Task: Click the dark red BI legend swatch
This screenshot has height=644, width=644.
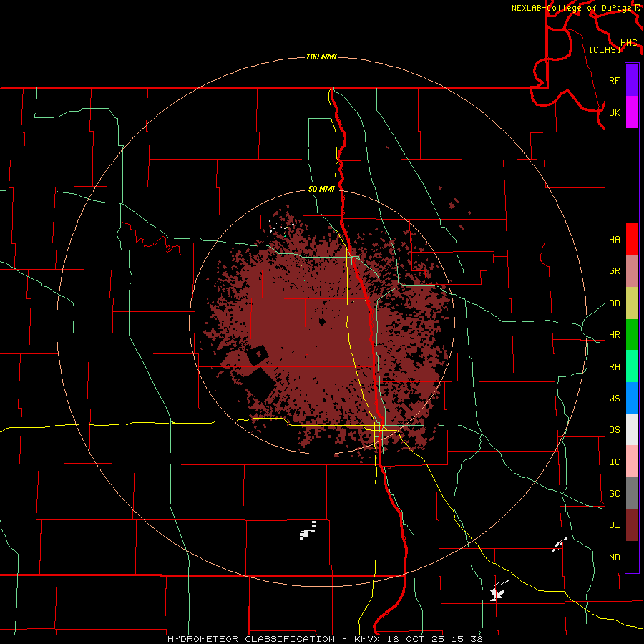Action: 632,525
